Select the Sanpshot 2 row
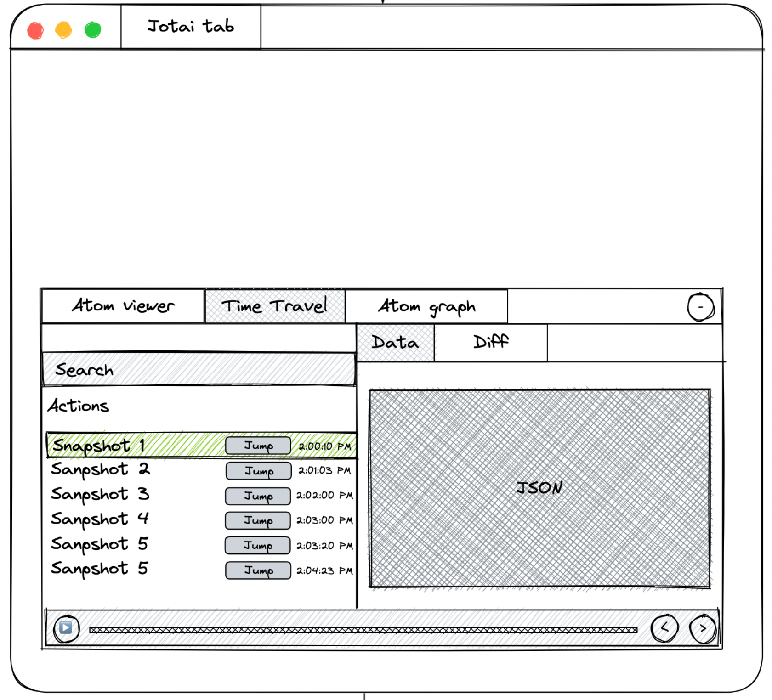The image size is (772, 700). pyautogui.click(x=201, y=470)
